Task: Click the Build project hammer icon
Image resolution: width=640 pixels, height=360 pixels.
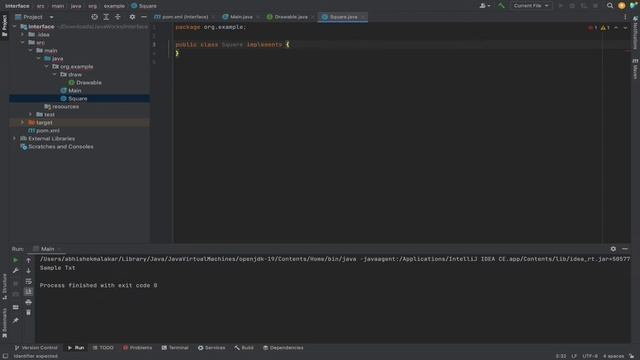Action: click(x=501, y=6)
